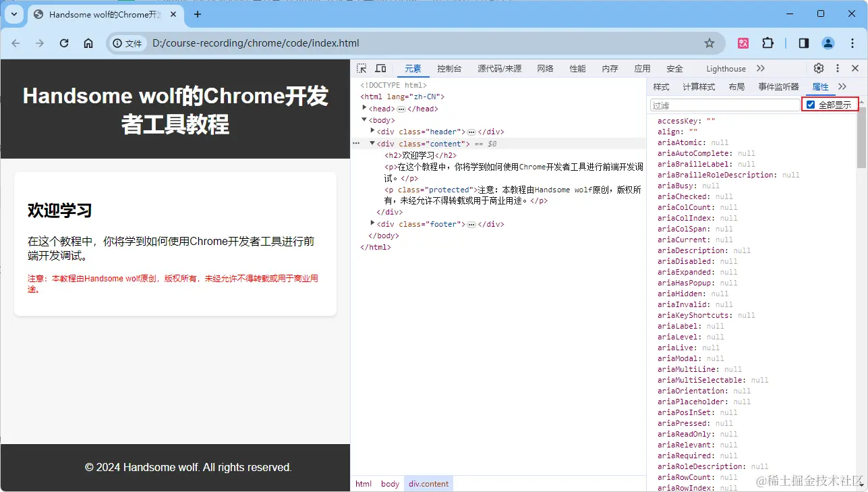
Task: Show more sidebar tabs after 属性
Action: point(842,86)
